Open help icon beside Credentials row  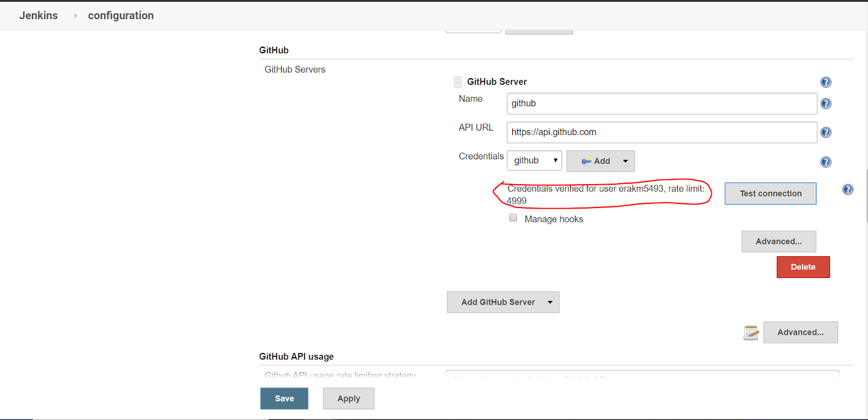click(x=826, y=162)
